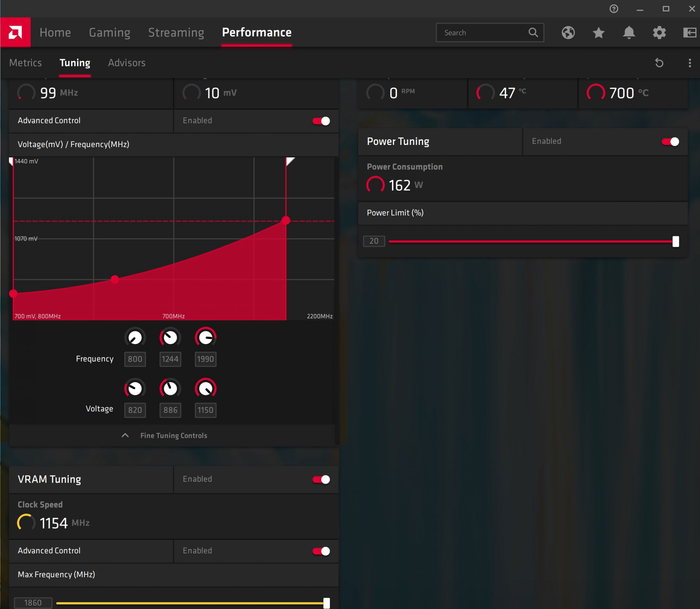
Task: Open the help question mark icon
Action: pos(614,9)
